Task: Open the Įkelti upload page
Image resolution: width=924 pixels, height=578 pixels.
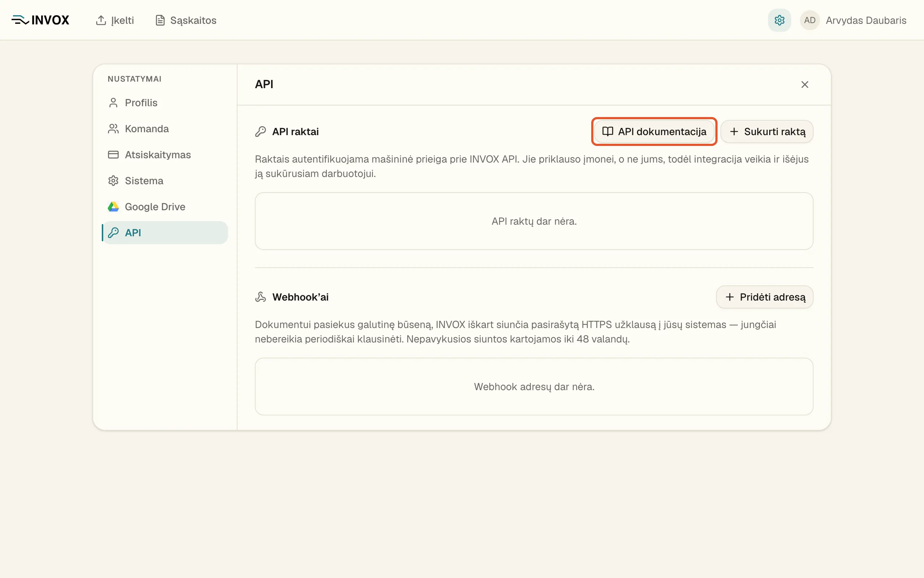Action: [x=114, y=20]
